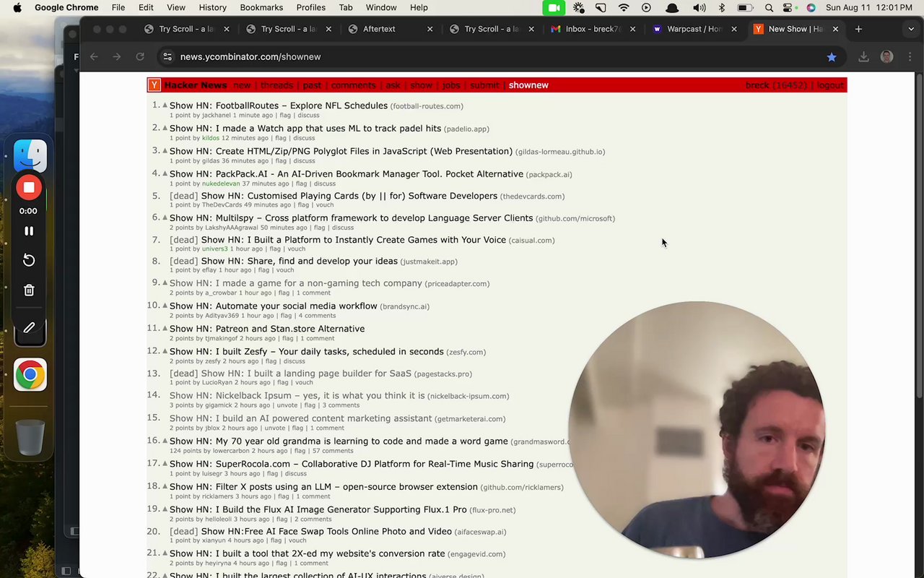The width and height of the screenshot is (924, 578).
Task: Upvote the Multilspy post
Action: pos(165,217)
